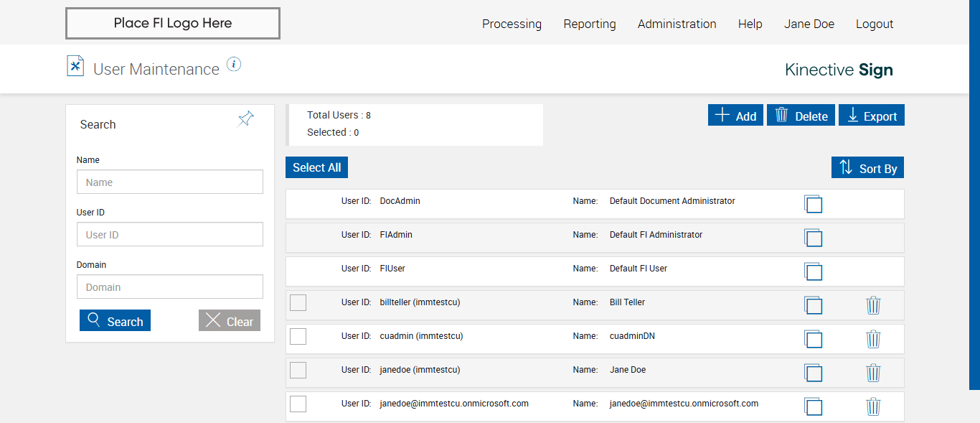
Task: Click the User Maintenance info icon
Action: click(234, 65)
